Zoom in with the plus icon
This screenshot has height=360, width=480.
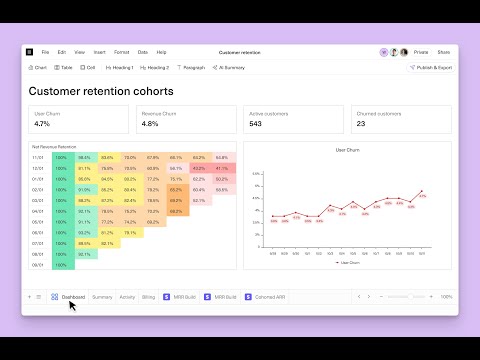[x=431, y=297]
